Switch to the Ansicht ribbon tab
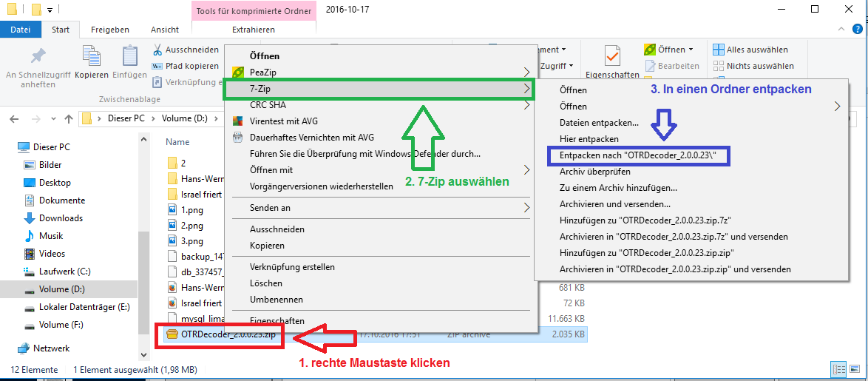868x381 pixels. click(164, 30)
